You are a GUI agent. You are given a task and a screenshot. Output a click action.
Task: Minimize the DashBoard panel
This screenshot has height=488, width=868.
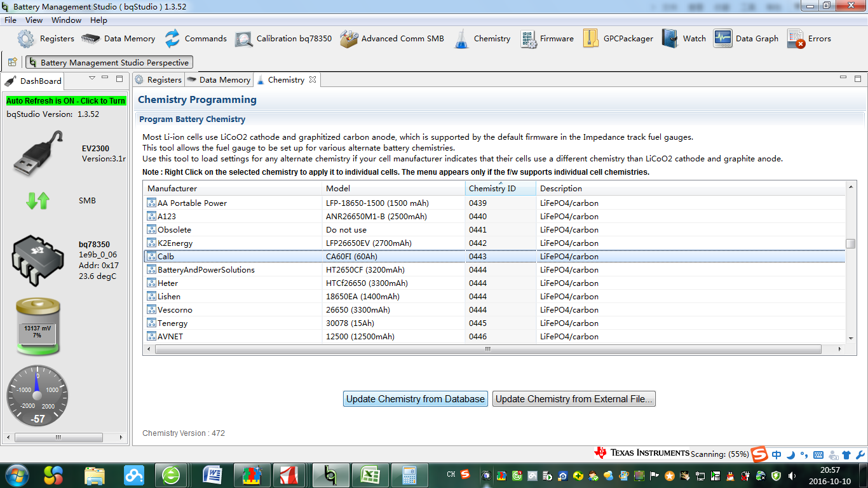(x=105, y=78)
